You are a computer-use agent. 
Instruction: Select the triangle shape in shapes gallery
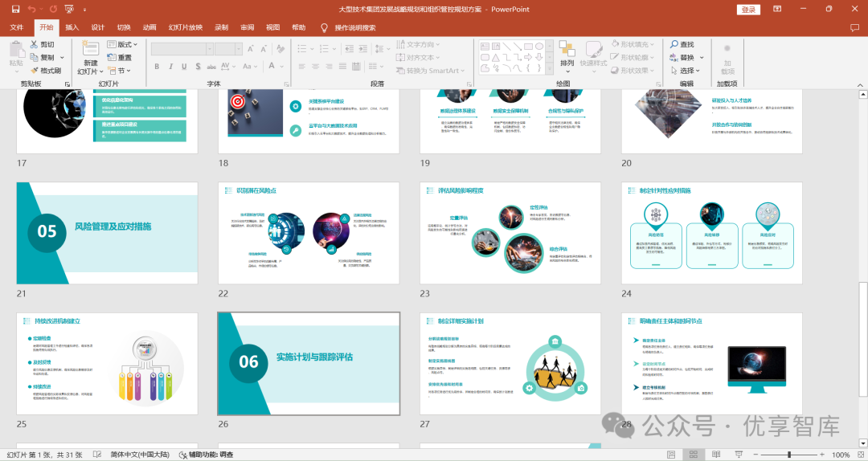495,58
